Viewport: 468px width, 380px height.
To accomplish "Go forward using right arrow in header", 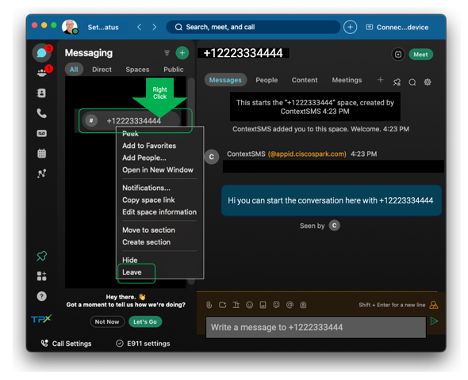I will (154, 27).
